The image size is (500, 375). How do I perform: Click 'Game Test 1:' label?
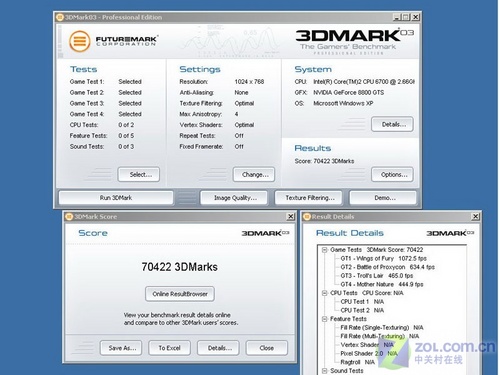87,82
